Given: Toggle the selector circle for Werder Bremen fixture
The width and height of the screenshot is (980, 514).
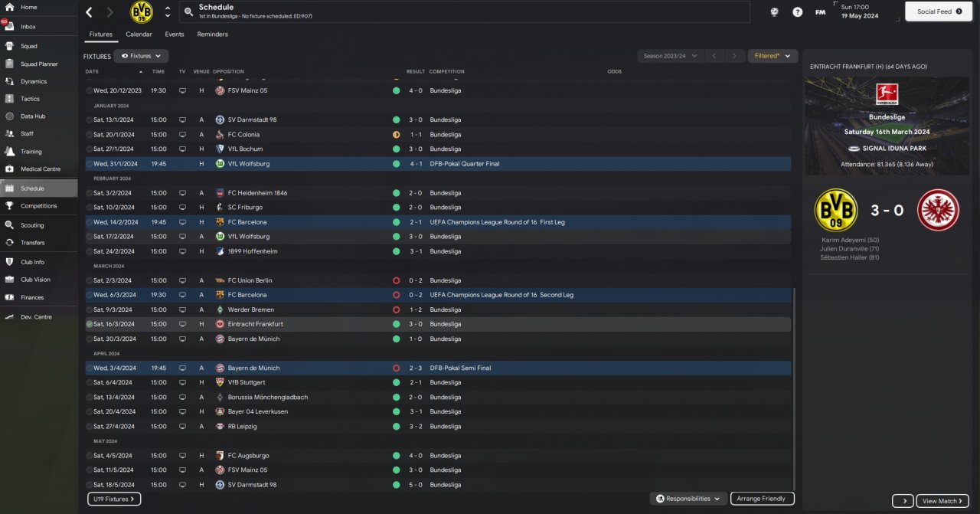Looking at the screenshot, I should 90,309.
